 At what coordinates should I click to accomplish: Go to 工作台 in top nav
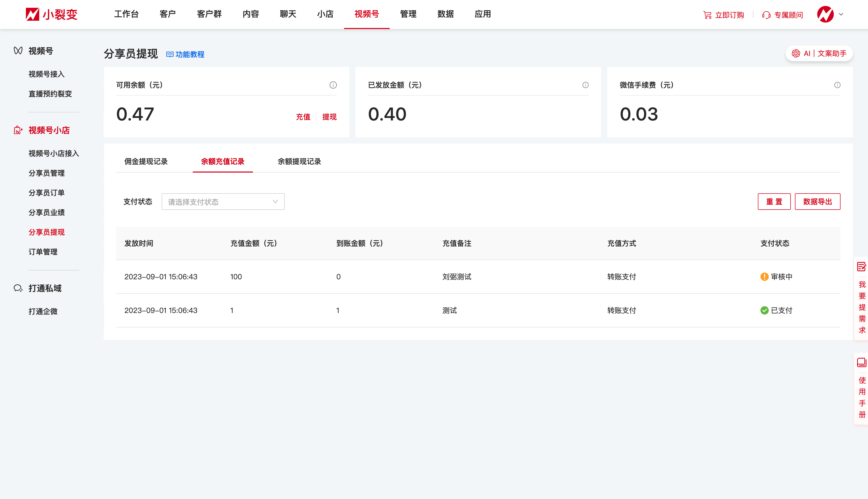[x=126, y=14]
